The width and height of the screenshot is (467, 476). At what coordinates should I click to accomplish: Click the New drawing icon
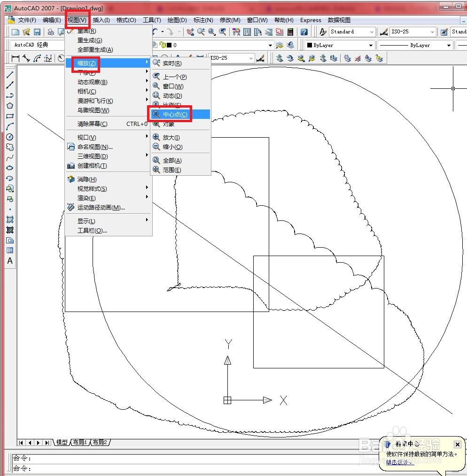[15, 32]
